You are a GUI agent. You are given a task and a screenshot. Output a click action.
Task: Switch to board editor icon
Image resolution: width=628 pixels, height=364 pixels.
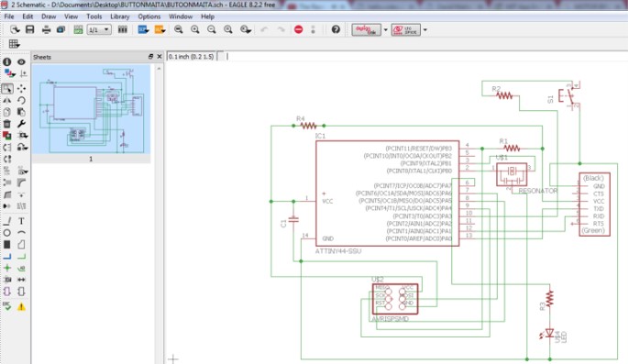pyautogui.click(x=78, y=29)
